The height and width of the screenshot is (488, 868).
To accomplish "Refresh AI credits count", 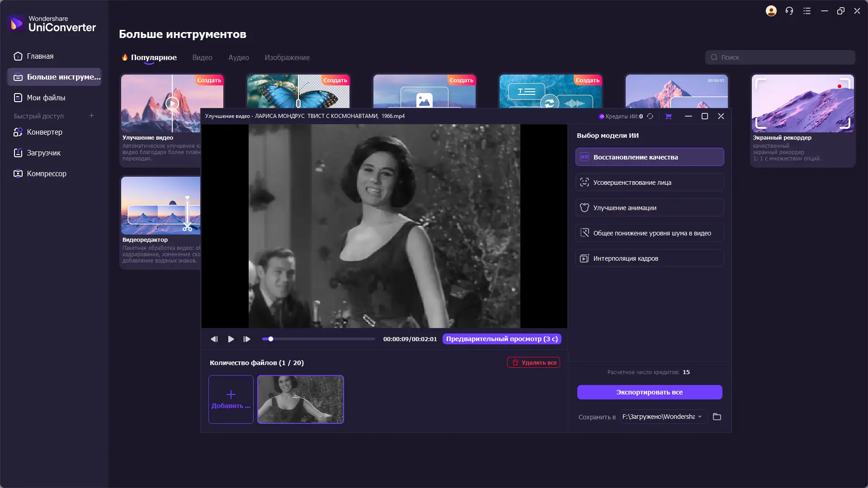I will pos(650,116).
